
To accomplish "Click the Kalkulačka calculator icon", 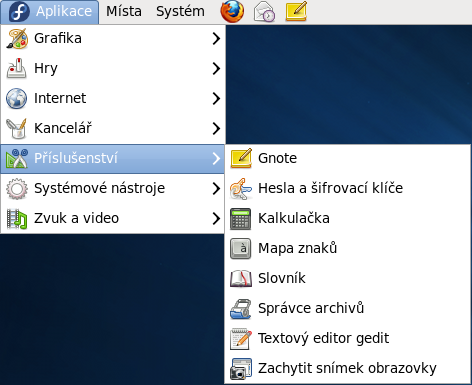I will coord(241,219).
